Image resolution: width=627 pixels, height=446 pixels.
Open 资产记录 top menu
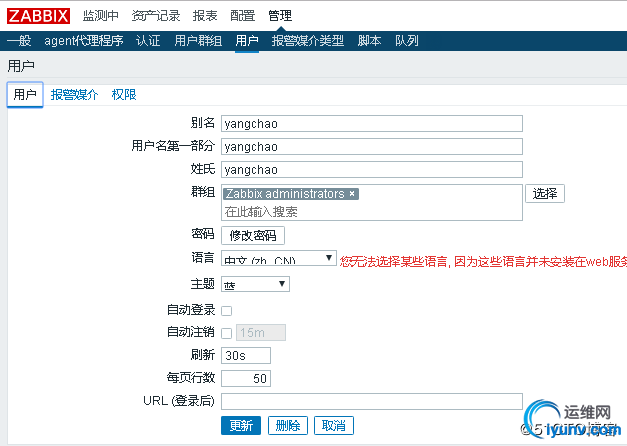pyautogui.click(x=156, y=16)
